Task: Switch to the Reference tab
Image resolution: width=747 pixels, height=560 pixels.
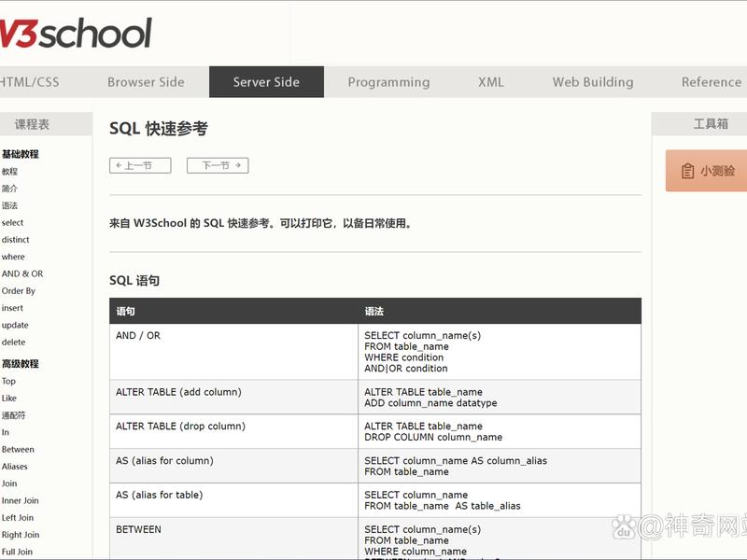Action: 712,82
